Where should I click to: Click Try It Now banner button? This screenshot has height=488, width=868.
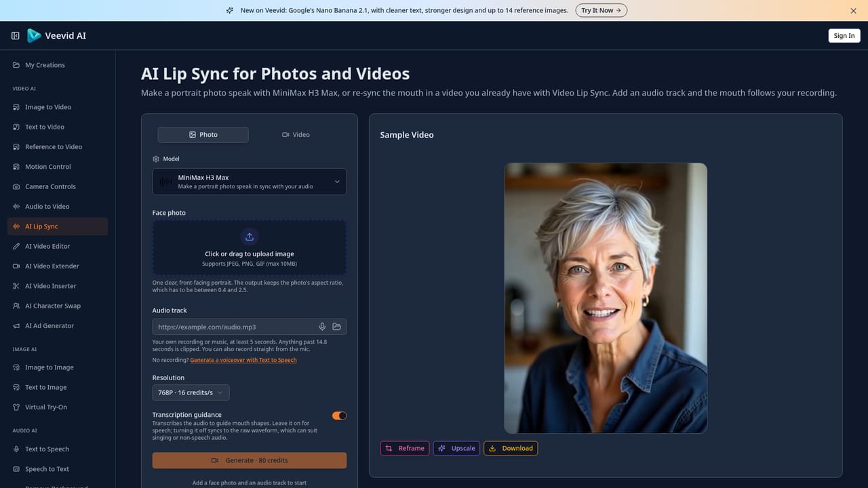(601, 10)
